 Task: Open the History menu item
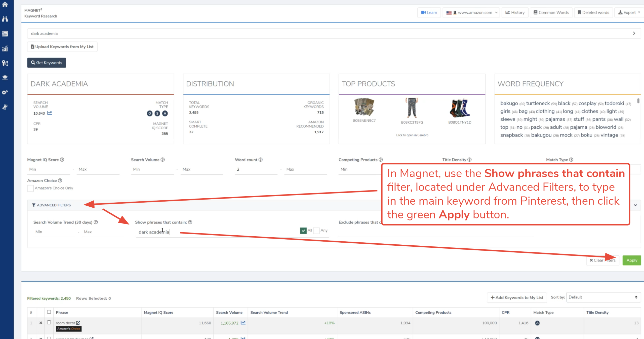point(515,12)
